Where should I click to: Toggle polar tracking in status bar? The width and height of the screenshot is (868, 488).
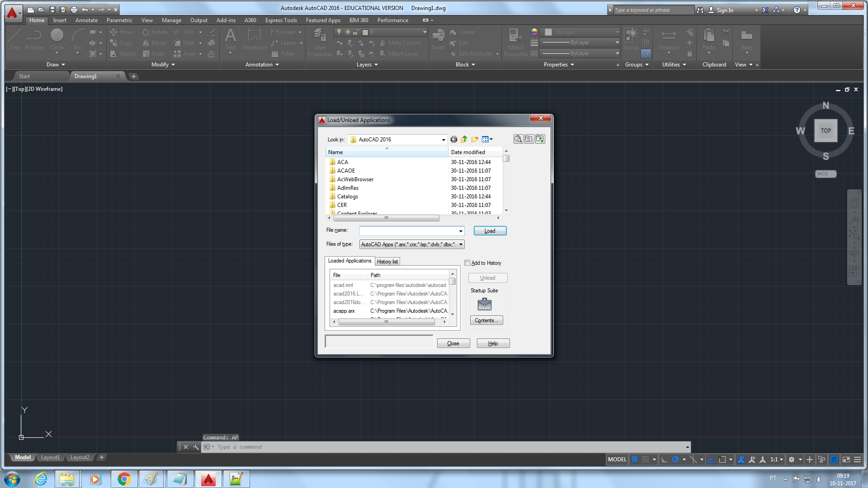(x=675, y=460)
